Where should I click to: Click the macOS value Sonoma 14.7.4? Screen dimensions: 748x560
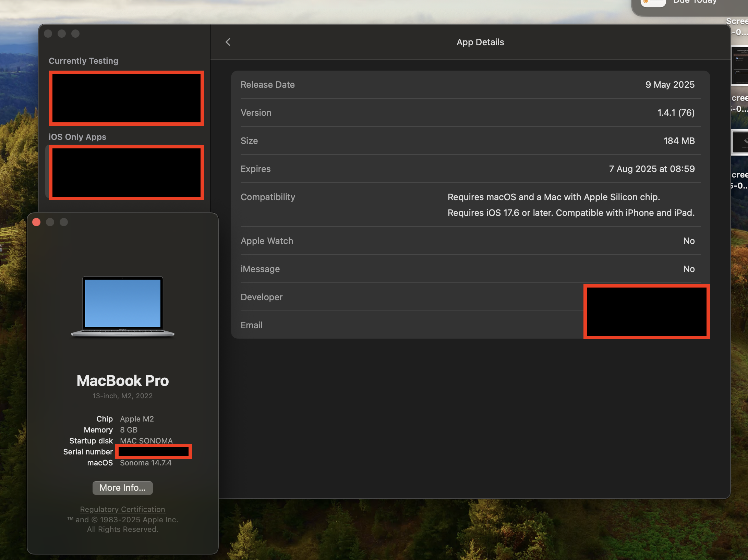(146, 463)
